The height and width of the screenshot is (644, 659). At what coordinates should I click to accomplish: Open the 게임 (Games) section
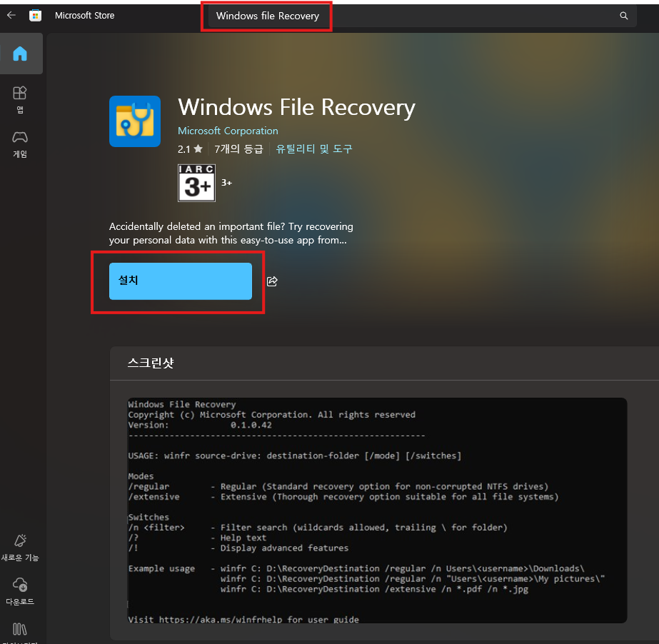pos(20,144)
